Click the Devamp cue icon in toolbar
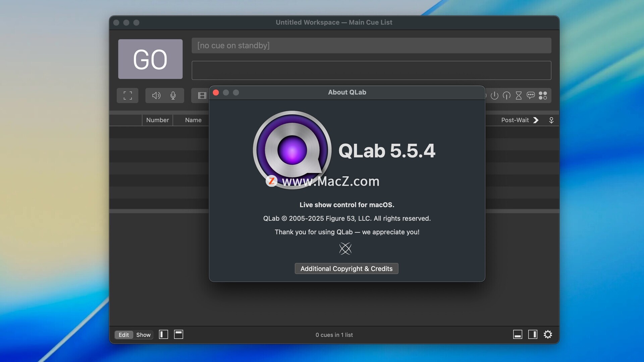 [506, 96]
